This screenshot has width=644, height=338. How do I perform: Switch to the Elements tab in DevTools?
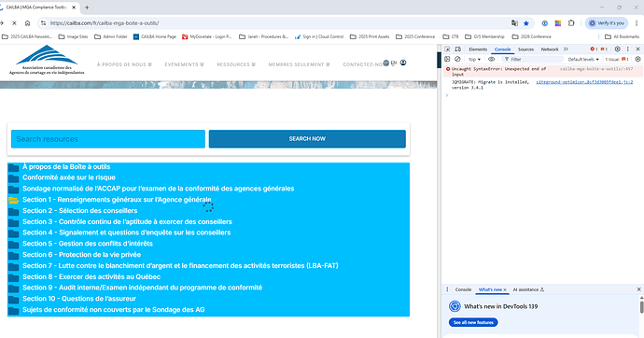(x=478, y=49)
